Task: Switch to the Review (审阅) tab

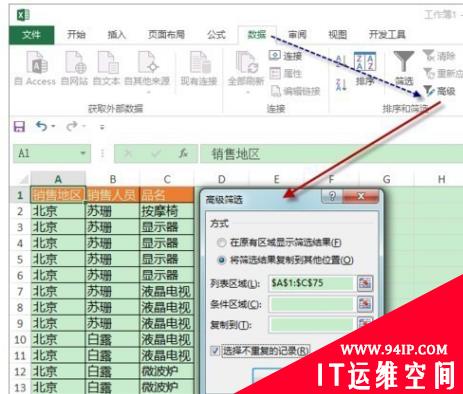Action: (x=297, y=35)
